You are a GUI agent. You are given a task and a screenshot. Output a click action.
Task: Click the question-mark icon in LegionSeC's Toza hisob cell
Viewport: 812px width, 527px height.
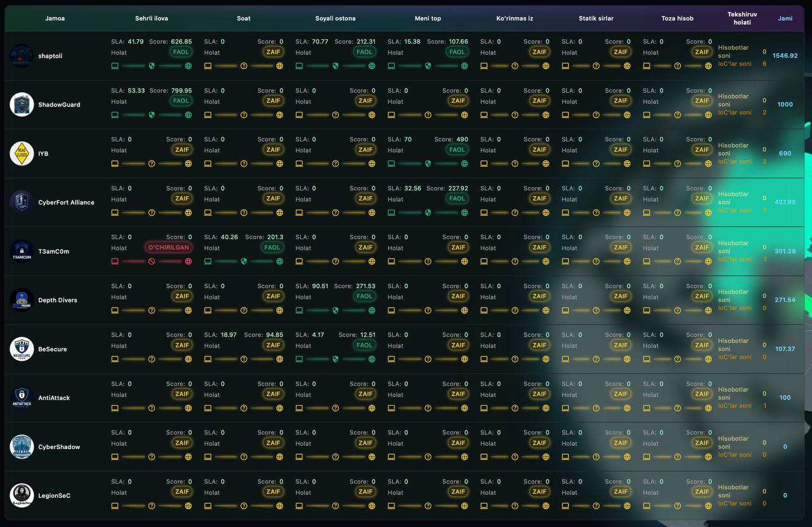tap(678, 505)
